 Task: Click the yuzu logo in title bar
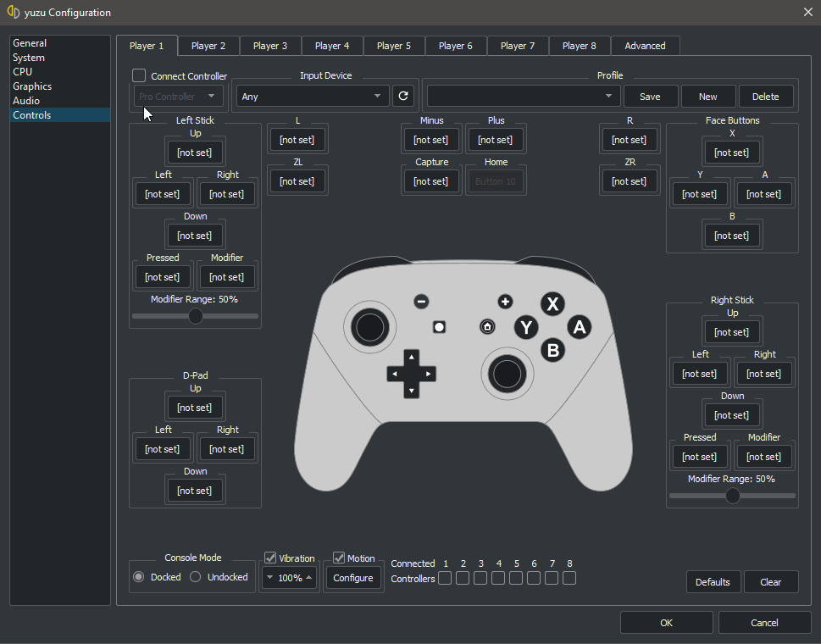(14, 12)
